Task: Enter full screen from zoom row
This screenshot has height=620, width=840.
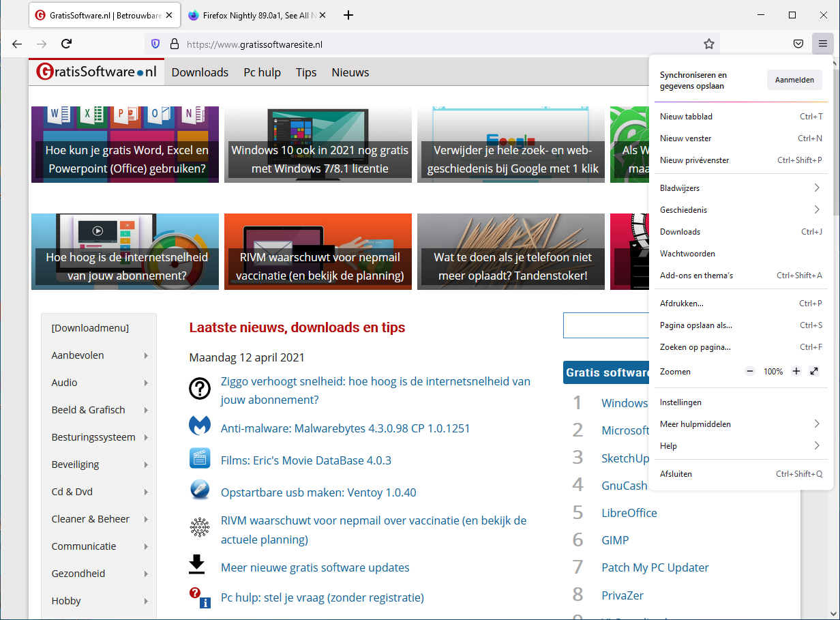Action: [813, 372]
